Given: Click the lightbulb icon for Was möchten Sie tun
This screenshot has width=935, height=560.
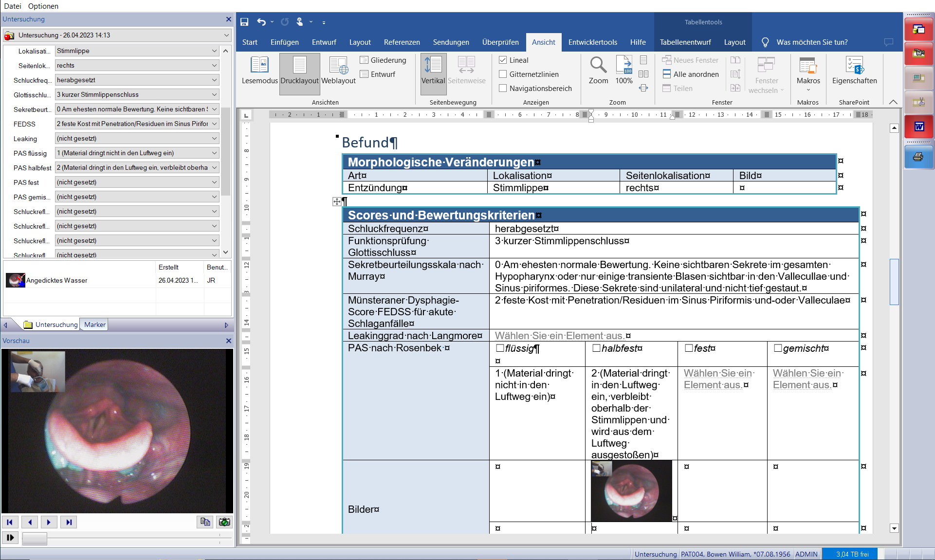Looking at the screenshot, I should tap(765, 42).
